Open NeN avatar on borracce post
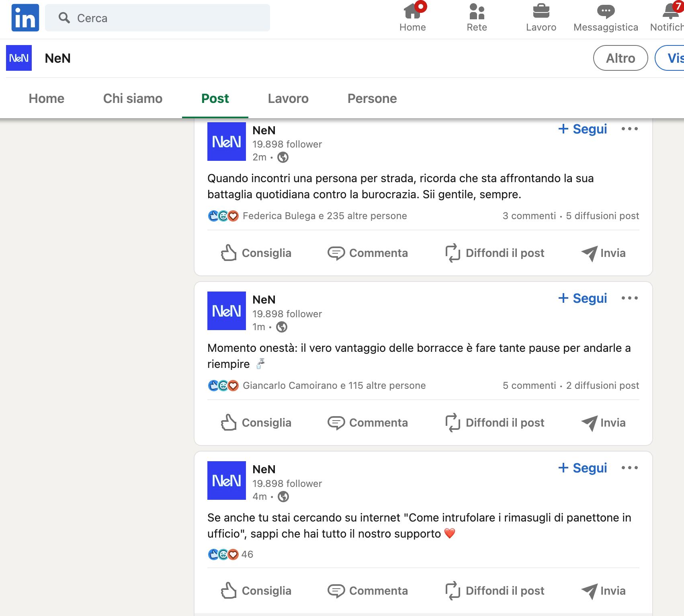 (227, 311)
